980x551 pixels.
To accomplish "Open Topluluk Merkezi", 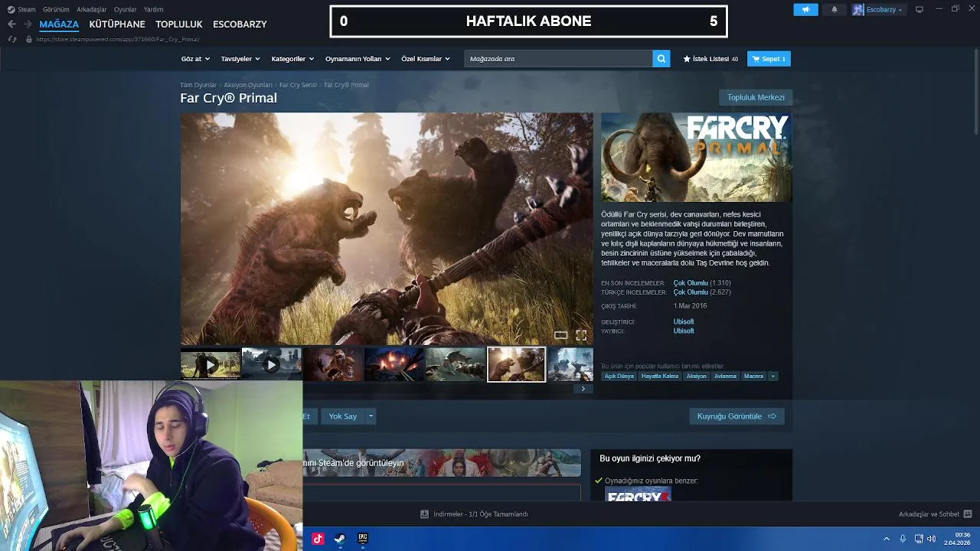I will (756, 97).
